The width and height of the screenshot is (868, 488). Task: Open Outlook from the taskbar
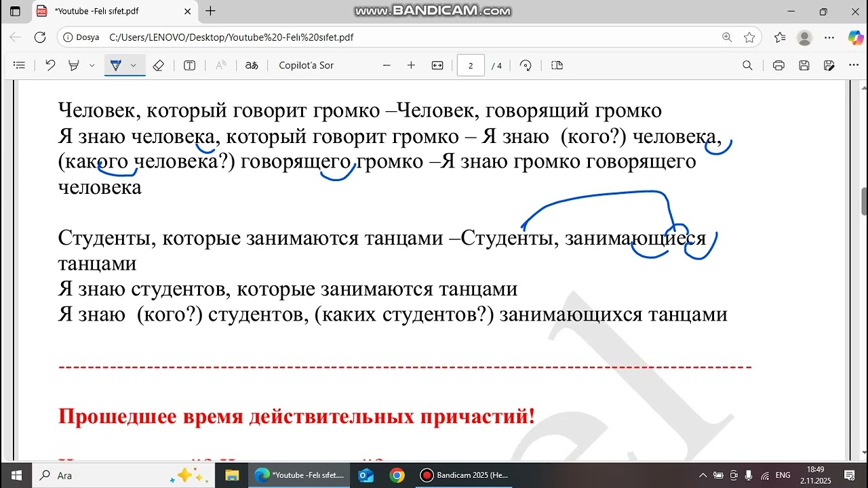pyautogui.click(x=366, y=475)
